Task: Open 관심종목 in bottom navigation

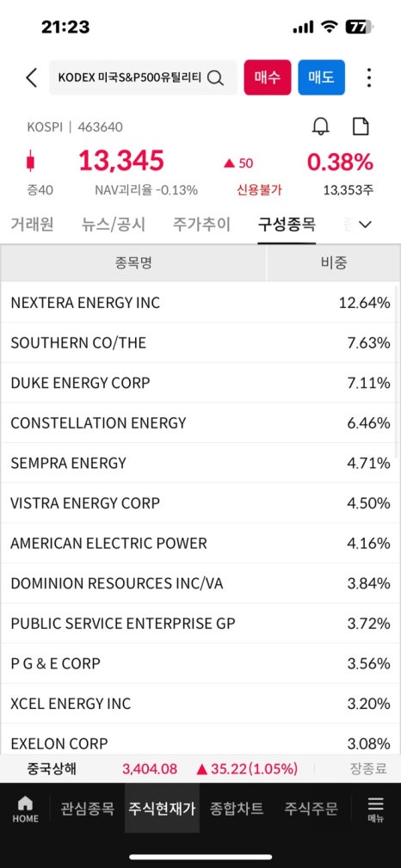Action: pyautogui.click(x=87, y=809)
